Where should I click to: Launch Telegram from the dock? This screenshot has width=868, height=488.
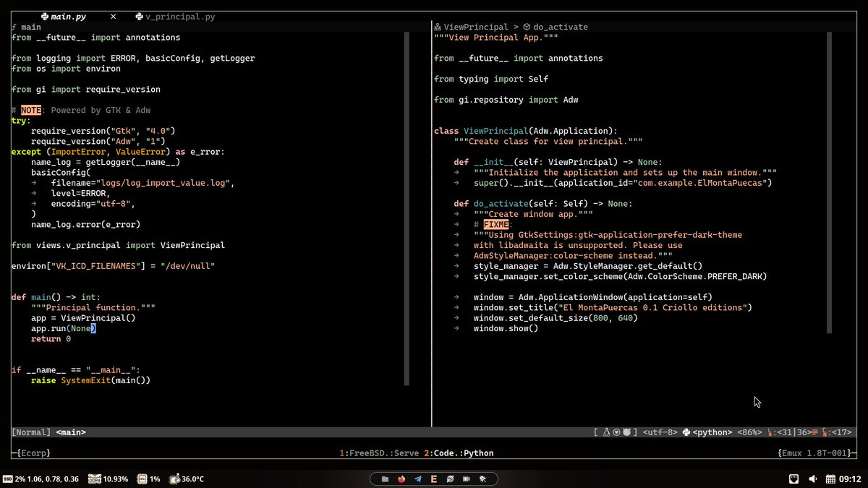(417, 479)
